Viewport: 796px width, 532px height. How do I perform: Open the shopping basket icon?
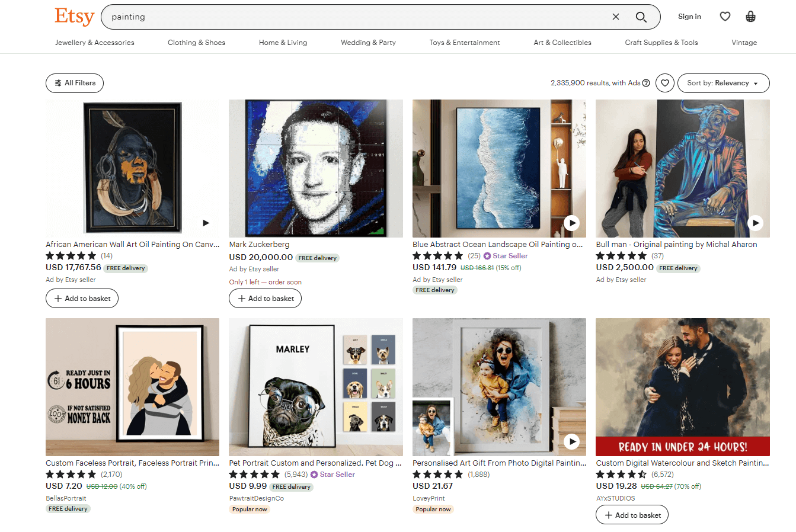click(x=750, y=17)
